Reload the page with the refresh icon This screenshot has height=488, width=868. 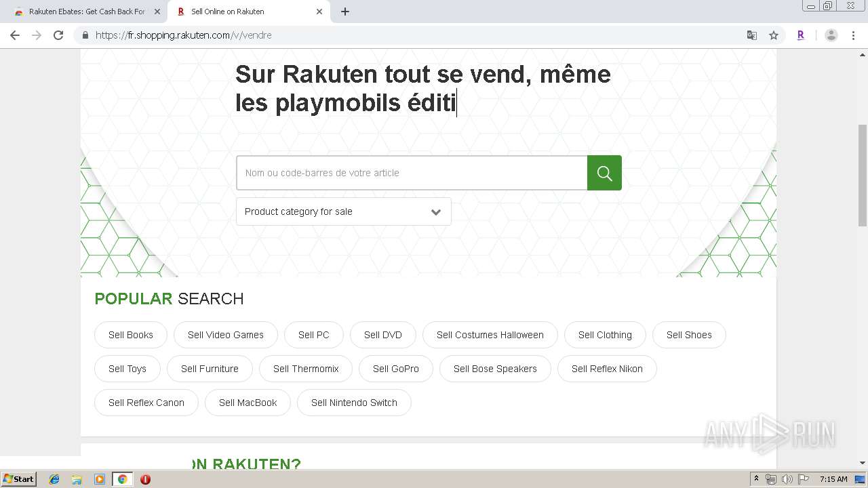coord(58,35)
